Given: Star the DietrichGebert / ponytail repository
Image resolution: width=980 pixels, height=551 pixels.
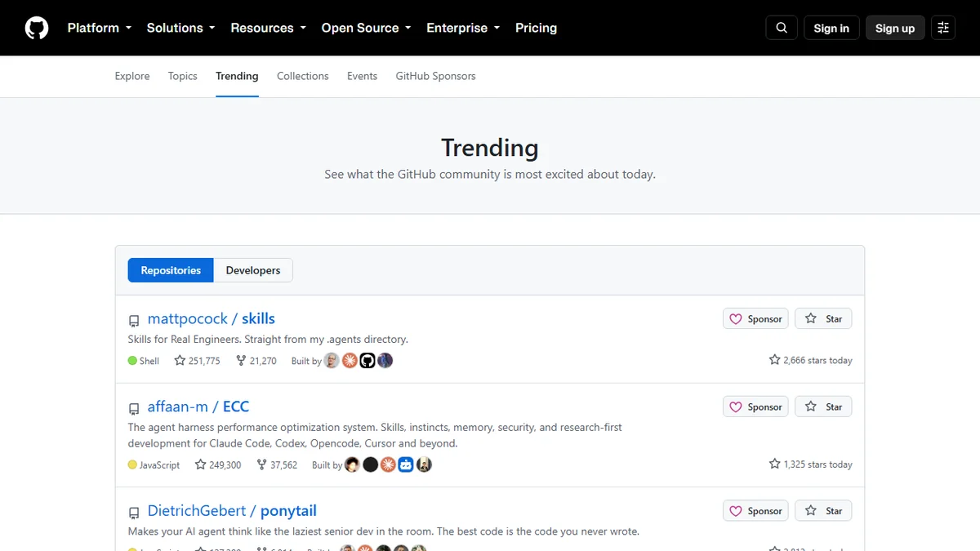Looking at the screenshot, I should point(823,511).
